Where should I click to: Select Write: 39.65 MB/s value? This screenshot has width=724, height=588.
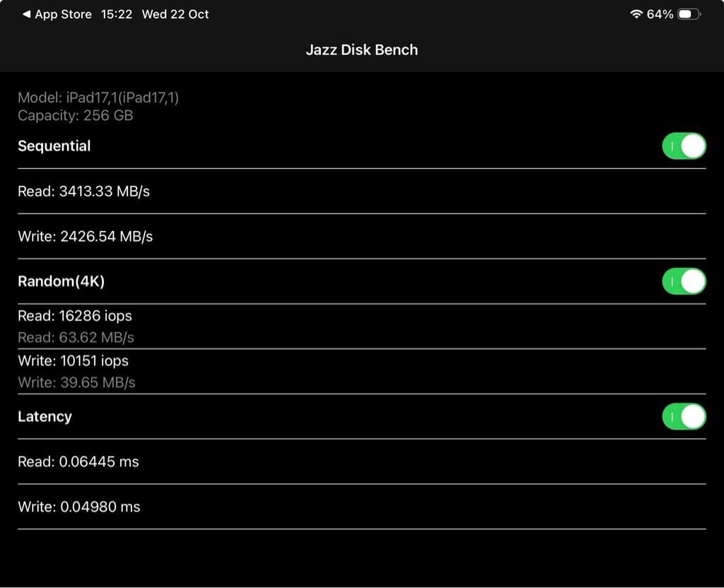click(x=76, y=382)
